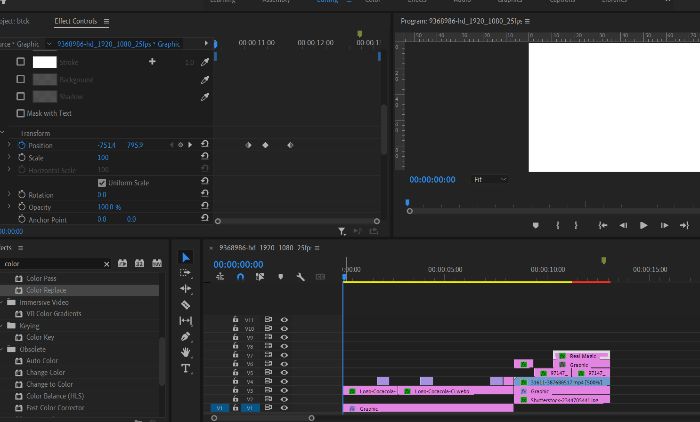Image resolution: width=700 pixels, height=422 pixels.
Task: Uncheck Uniform Scale
Action: click(x=102, y=183)
